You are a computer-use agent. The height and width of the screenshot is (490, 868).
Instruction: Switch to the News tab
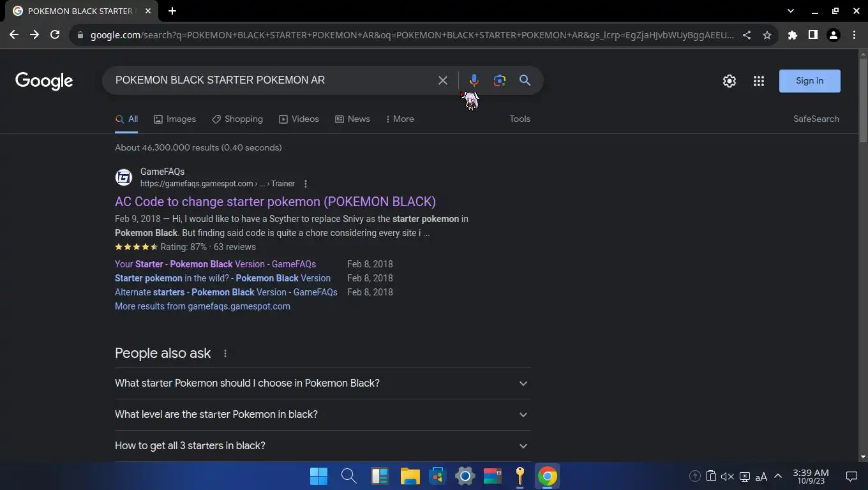pyautogui.click(x=352, y=119)
